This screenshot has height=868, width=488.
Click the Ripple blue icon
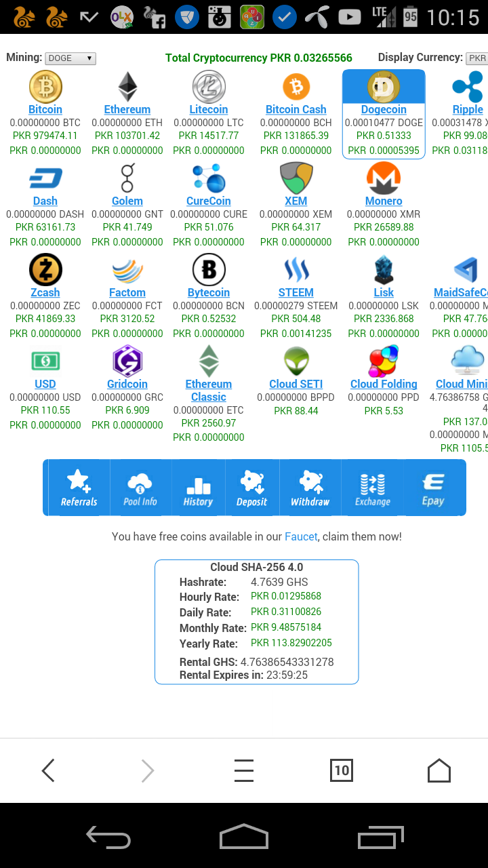click(468, 87)
